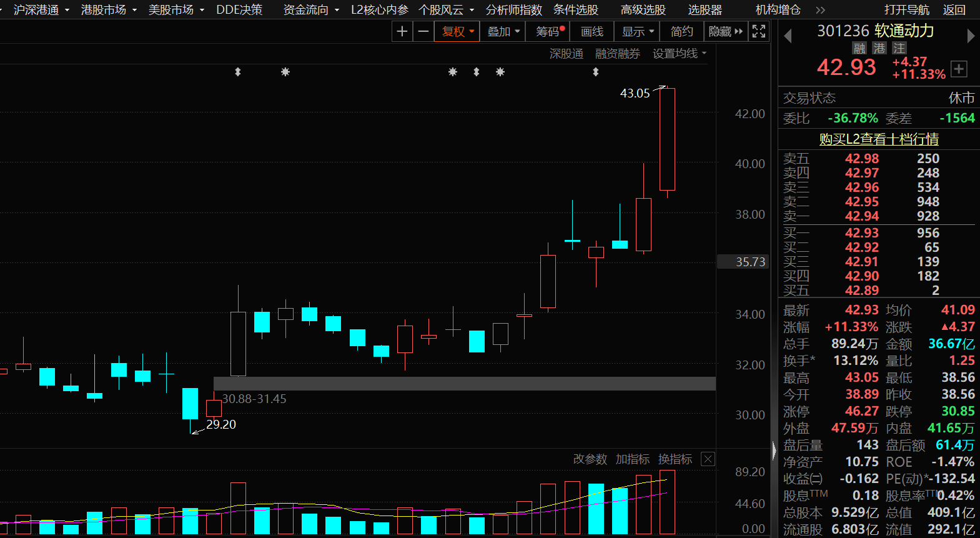
Task: Click 买一 price 42.93
Action: (862, 233)
